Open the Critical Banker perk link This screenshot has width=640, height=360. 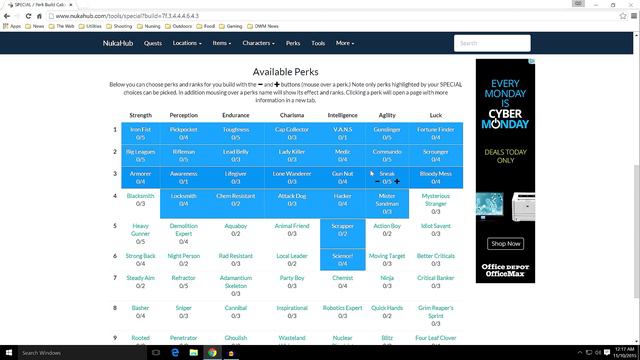click(436, 278)
